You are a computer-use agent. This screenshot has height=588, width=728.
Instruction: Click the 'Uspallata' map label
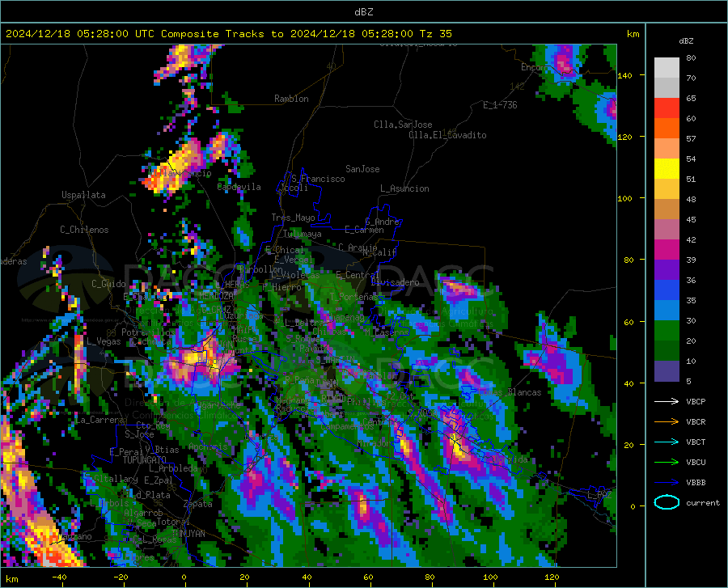click(83, 196)
